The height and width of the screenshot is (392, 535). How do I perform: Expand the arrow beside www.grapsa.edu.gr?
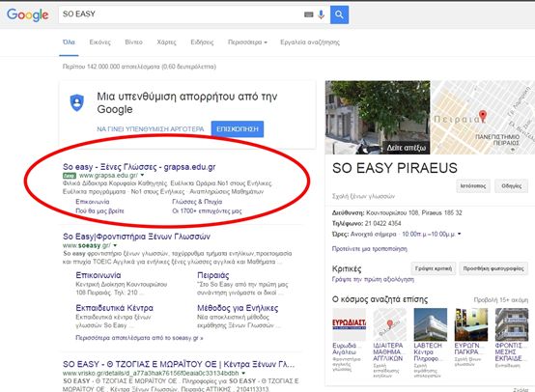pos(142,175)
